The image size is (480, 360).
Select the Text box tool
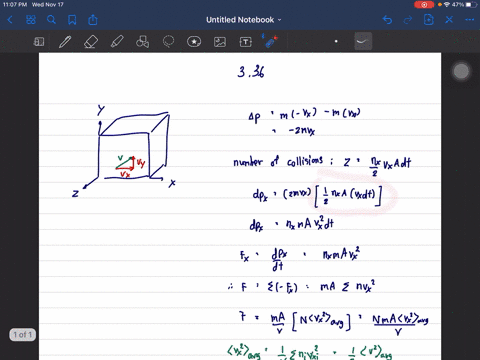coord(246,42)
